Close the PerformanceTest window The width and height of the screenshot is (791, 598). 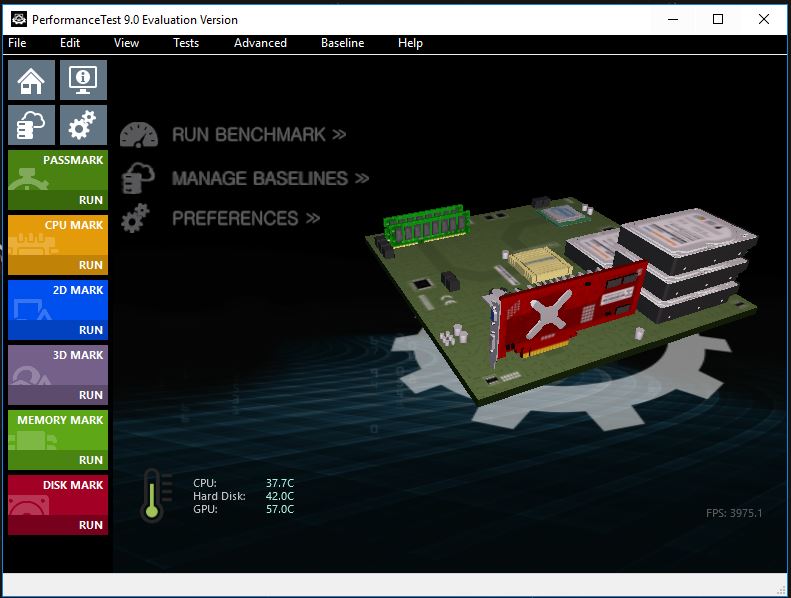click(764, 20)
